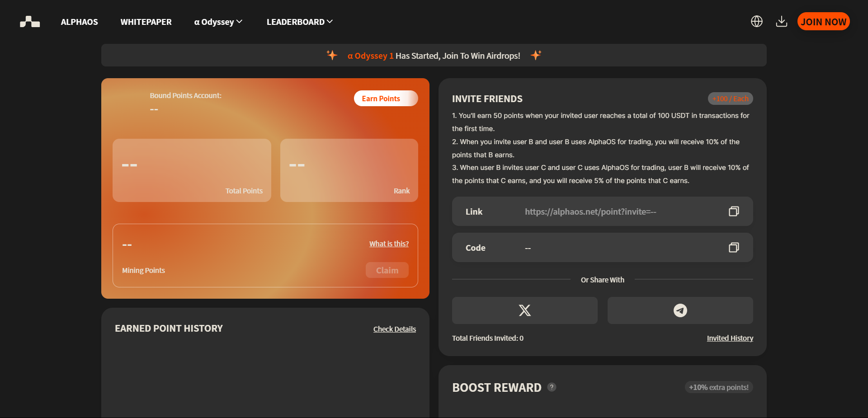Open the ALPHAOS menu item
Screen dimensions: 868x418
pyautogui.click(x=79, y=22)
